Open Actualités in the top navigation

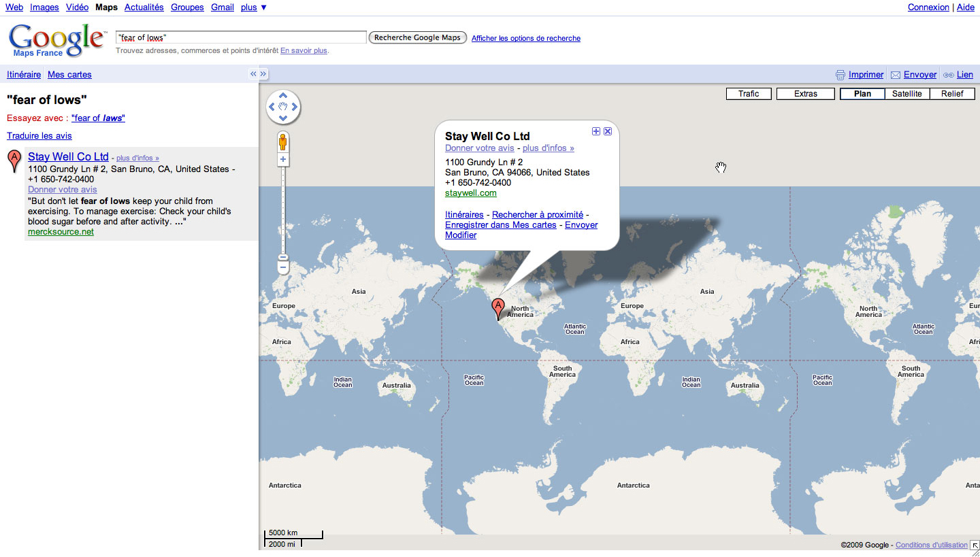point(144,7)
